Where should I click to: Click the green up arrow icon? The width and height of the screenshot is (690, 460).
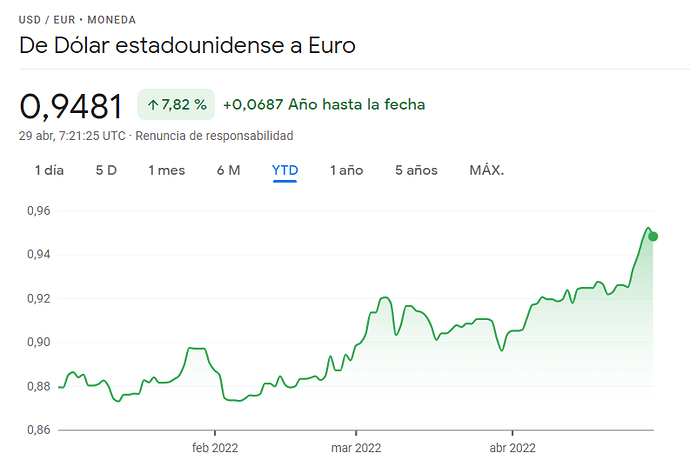[x=152, y=104]
